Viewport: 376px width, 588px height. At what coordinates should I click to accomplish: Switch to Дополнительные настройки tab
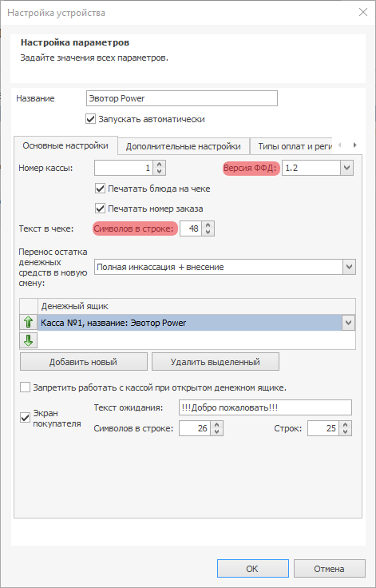pos(184,146)
